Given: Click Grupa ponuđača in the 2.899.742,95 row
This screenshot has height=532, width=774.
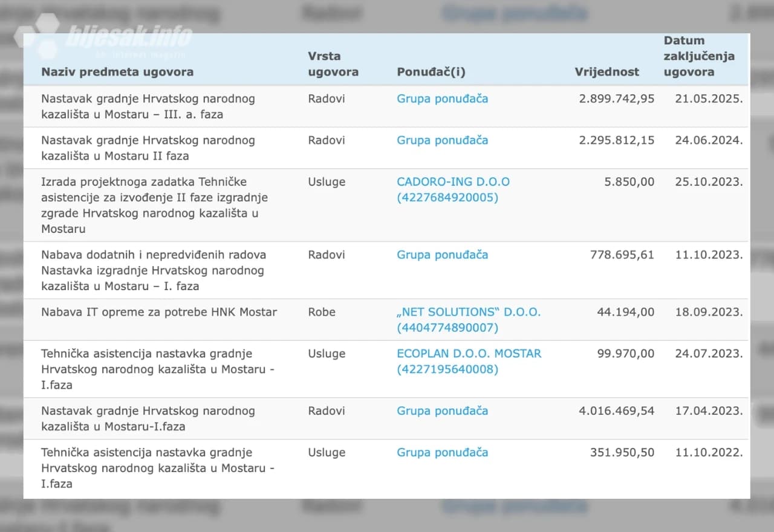Looking at the screenshot, I should click(442, 99).
